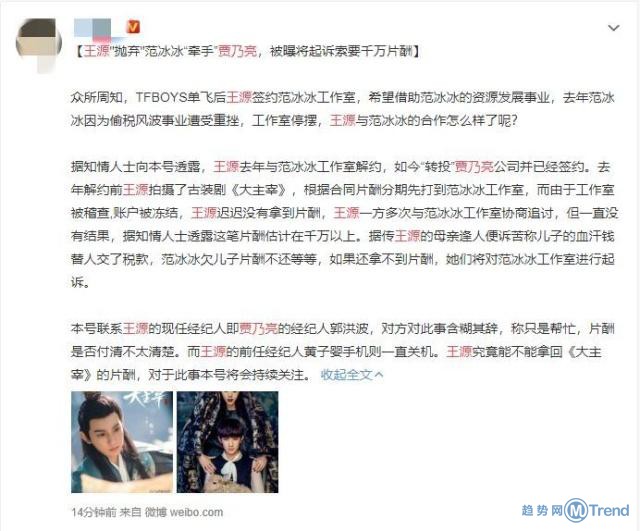
Task: Click 王源 before 与范冰冰的合作怎么样
Action: (343, 121)
